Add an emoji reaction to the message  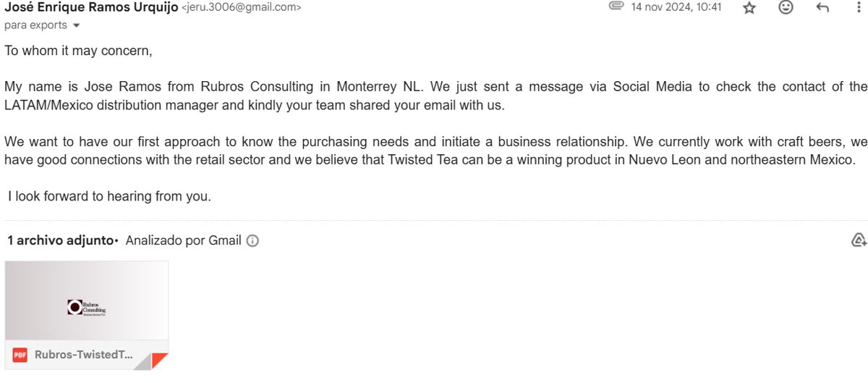coord(786,7)
